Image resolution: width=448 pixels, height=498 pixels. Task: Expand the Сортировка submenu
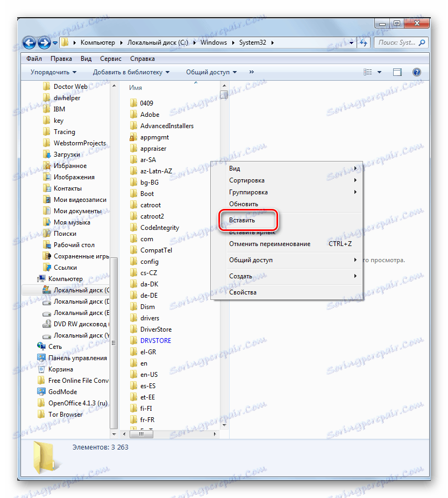click(294, 180)
